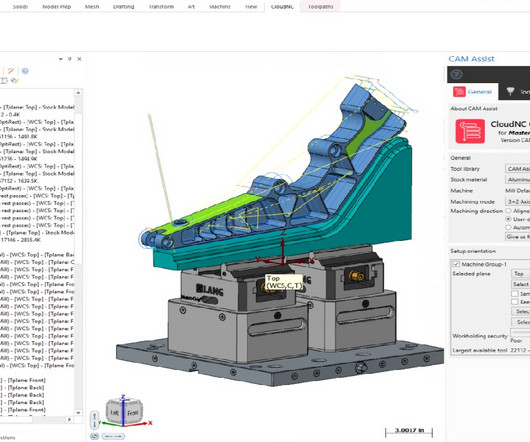Click the 3.0017 in scale indicator
Screen dimensions: 530x442
(x=409, y=432)
